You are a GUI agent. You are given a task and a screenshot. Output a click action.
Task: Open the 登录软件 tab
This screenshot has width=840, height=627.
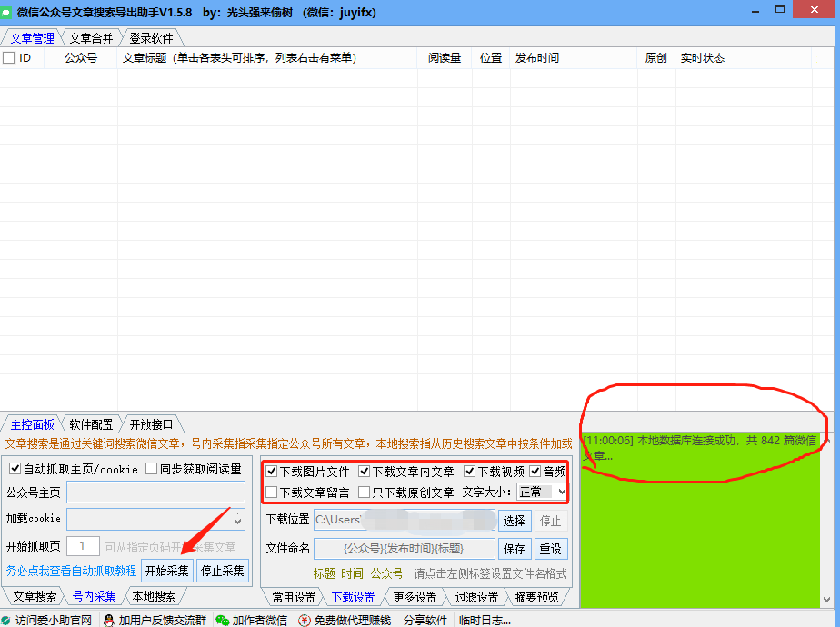151,38
